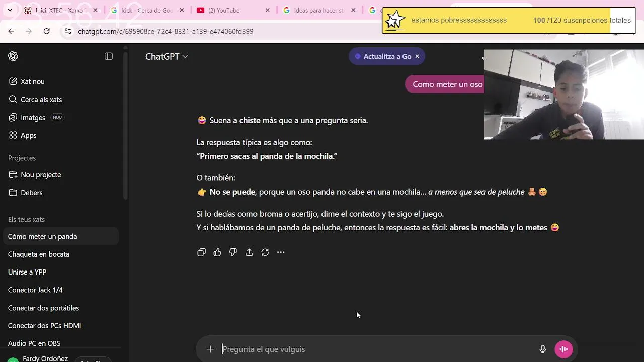This screenshot has height=362, width=644.
Task: Share the response with the share icon
Action: 249,252
